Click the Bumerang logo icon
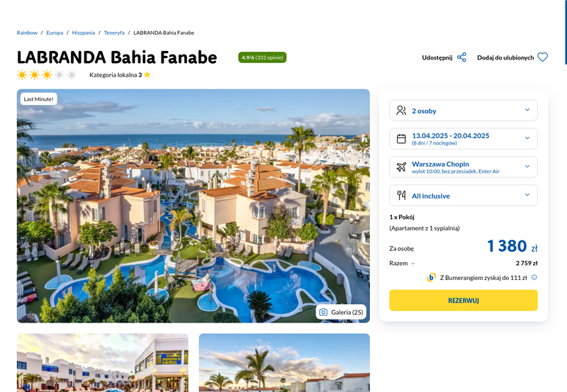 [431, 278]
